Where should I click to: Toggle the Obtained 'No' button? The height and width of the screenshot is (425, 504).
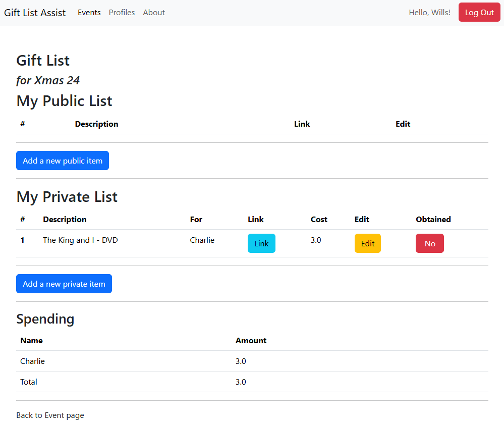coord(429,243)
